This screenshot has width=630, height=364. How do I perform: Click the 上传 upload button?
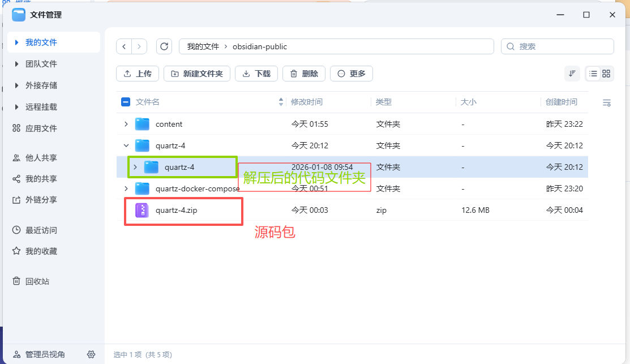coord(138,74)
